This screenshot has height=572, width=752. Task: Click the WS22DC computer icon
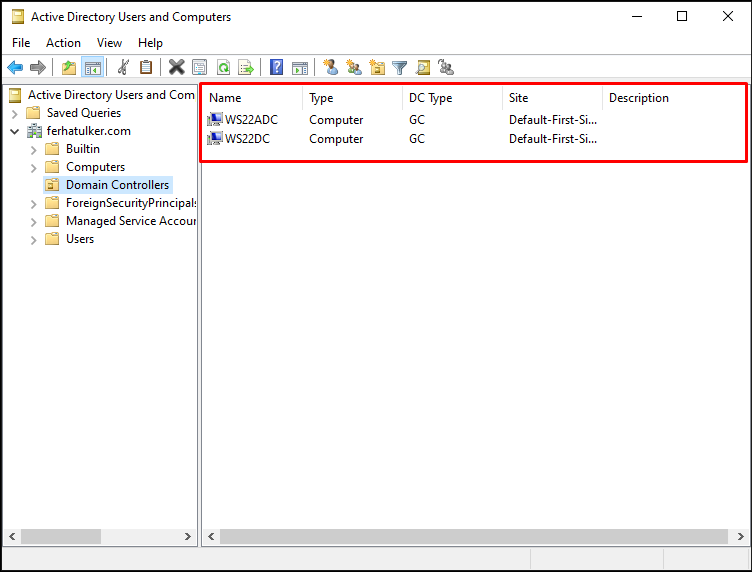pos(215,138)
